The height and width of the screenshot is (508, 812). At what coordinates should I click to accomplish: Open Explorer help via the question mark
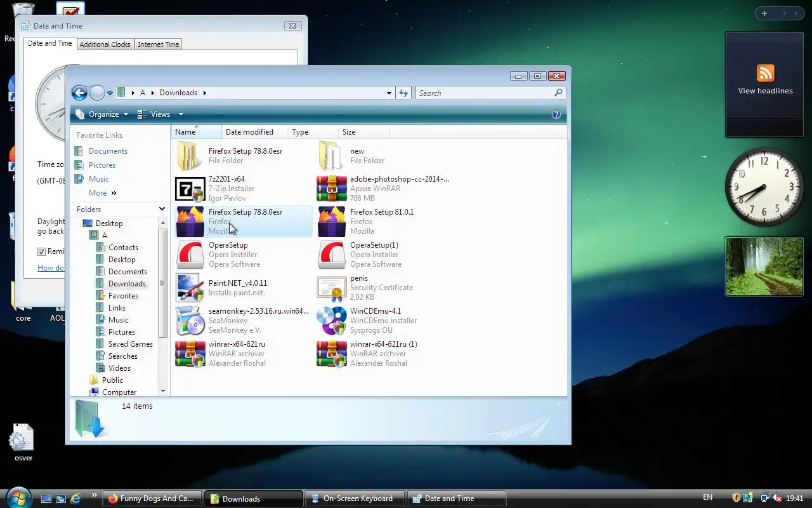click(556, 114)
